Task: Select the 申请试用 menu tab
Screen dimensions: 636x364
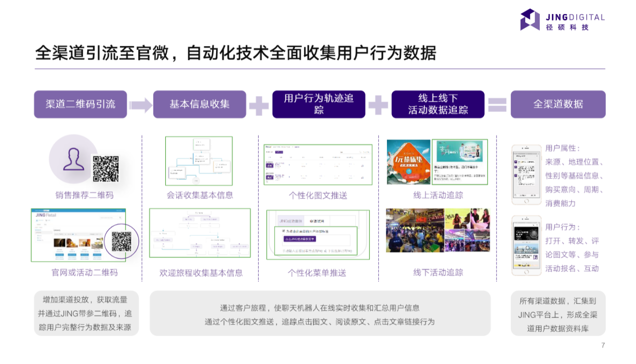Action: [x=317, y=220]
